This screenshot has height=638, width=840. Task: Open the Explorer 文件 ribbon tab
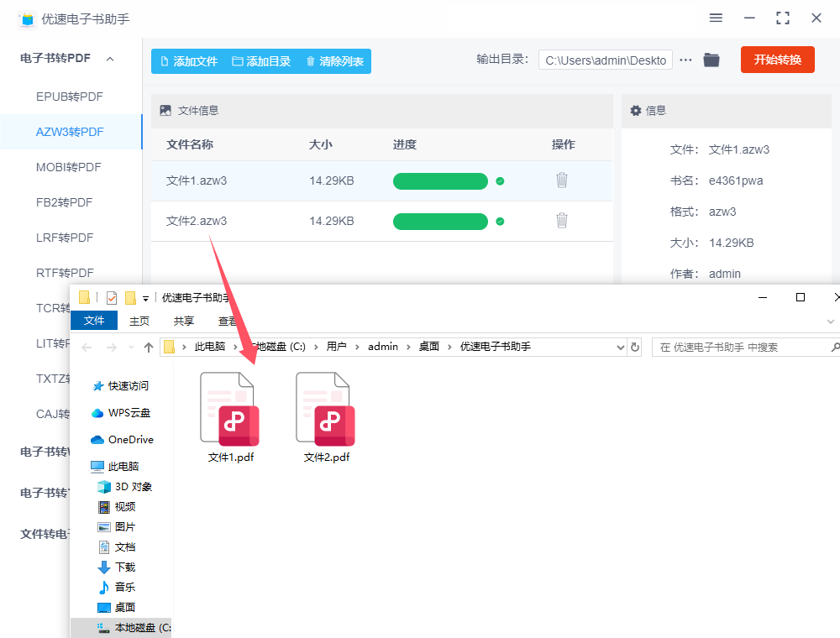point(94,321)
